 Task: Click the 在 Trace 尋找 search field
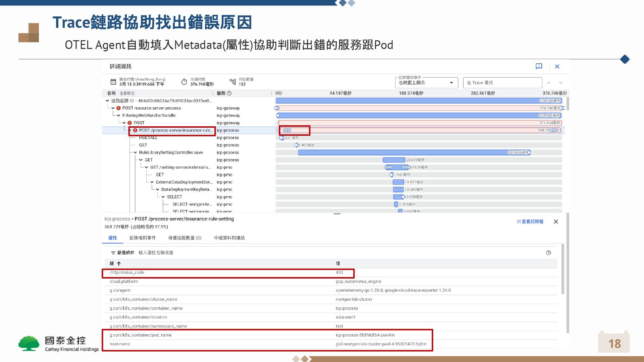click(502, 83)
